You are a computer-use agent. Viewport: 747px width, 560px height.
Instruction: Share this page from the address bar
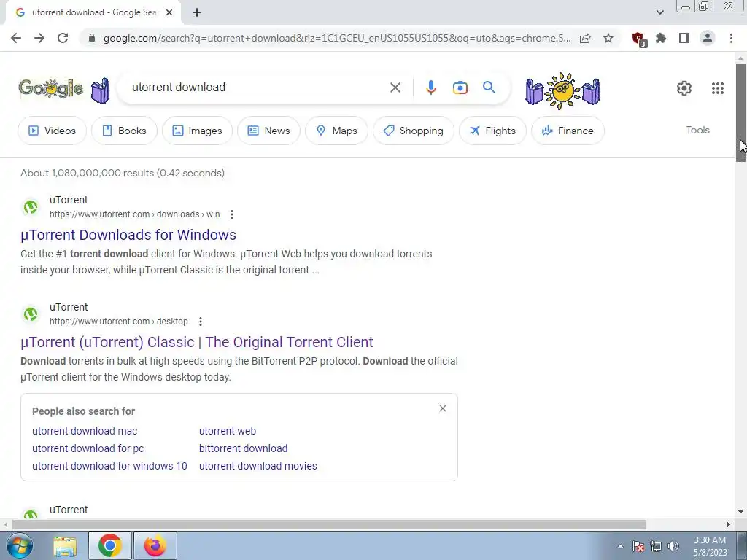click(585, 38)
